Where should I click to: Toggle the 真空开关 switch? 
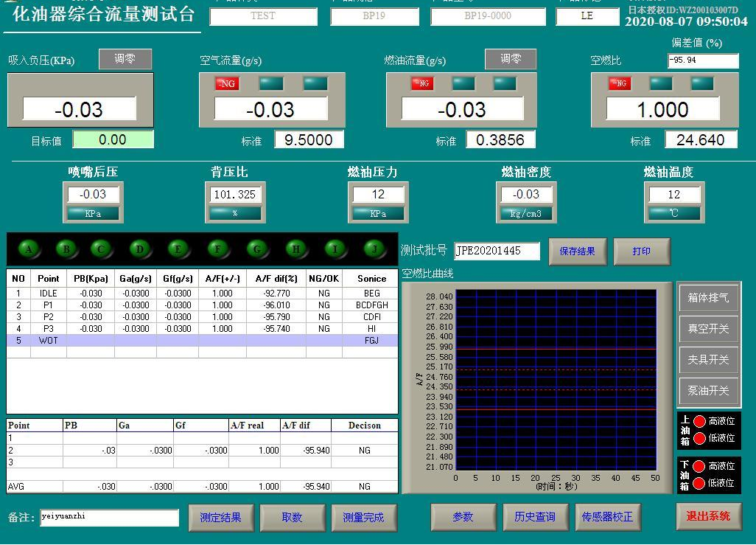pyautogui.click(x=708, y=329)
